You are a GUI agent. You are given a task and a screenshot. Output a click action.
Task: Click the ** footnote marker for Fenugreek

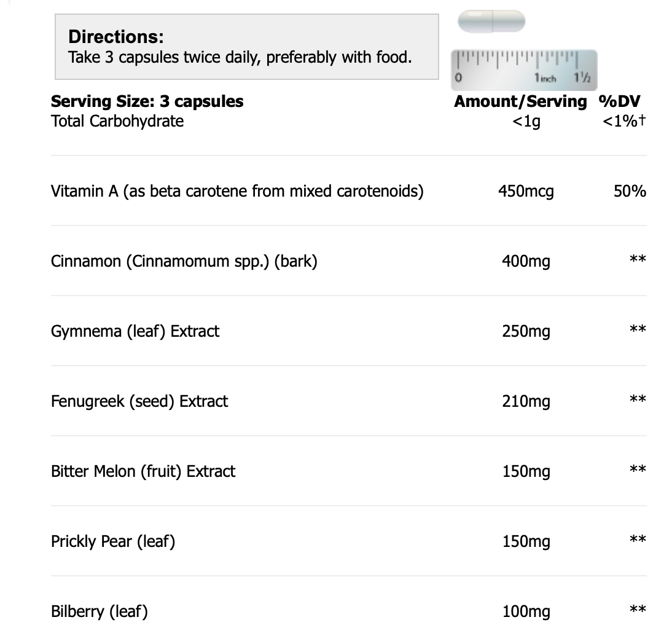[638, 400]
